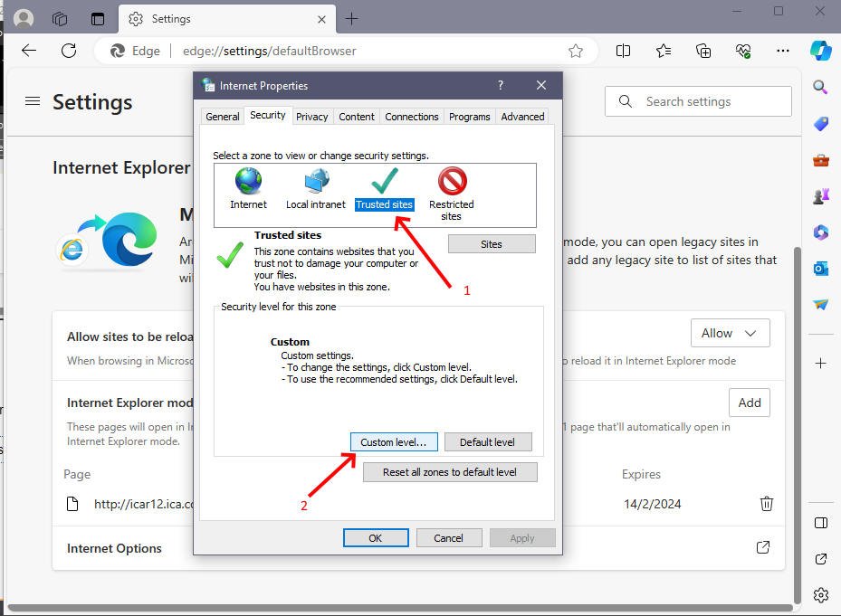Screen dimensions: 841x616
Task: Switch to the Programs tab
Action: (469, 117)
